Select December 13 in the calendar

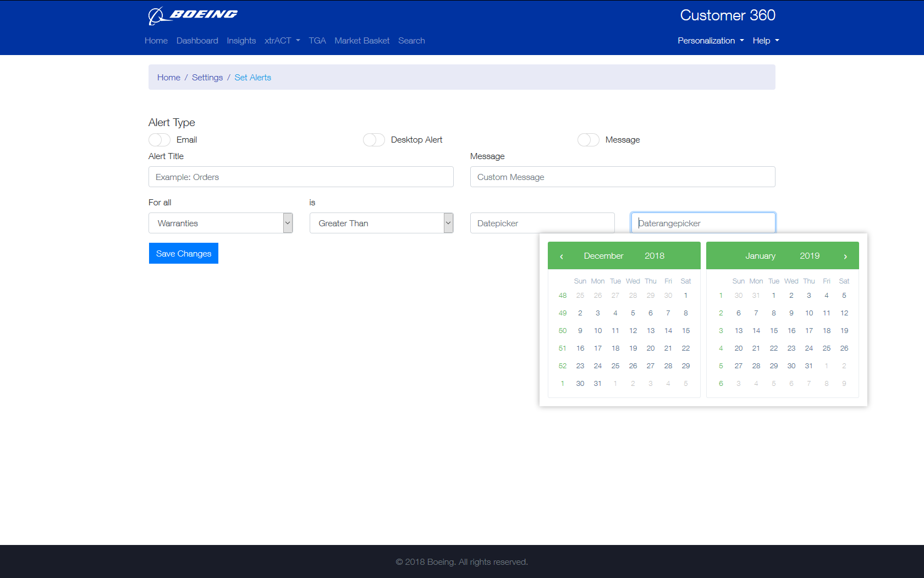[651, 331]
